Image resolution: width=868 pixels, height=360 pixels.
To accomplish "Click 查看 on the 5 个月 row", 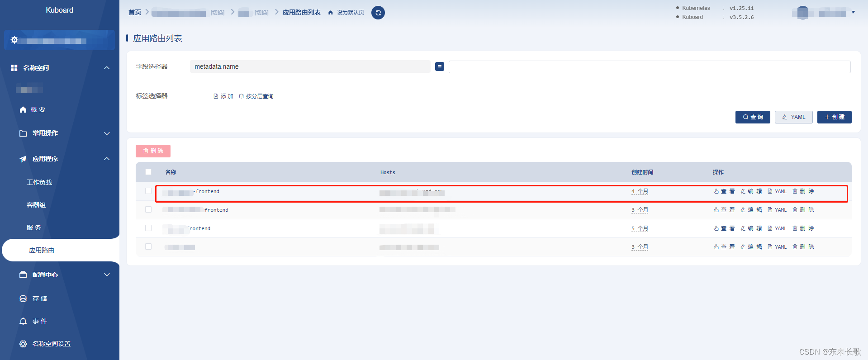I will pos(724,228).
